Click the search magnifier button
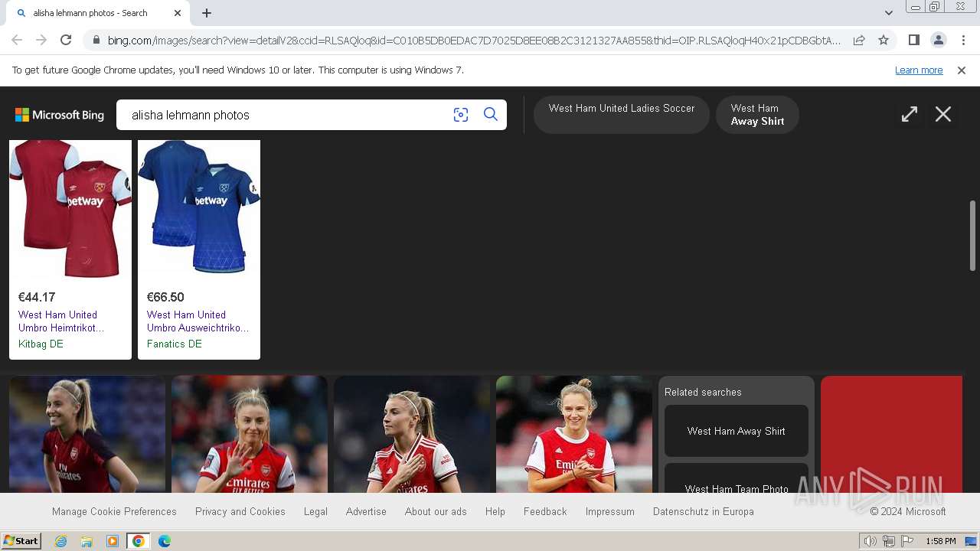Viewport: 980px width, 551px height. [491, 115]
